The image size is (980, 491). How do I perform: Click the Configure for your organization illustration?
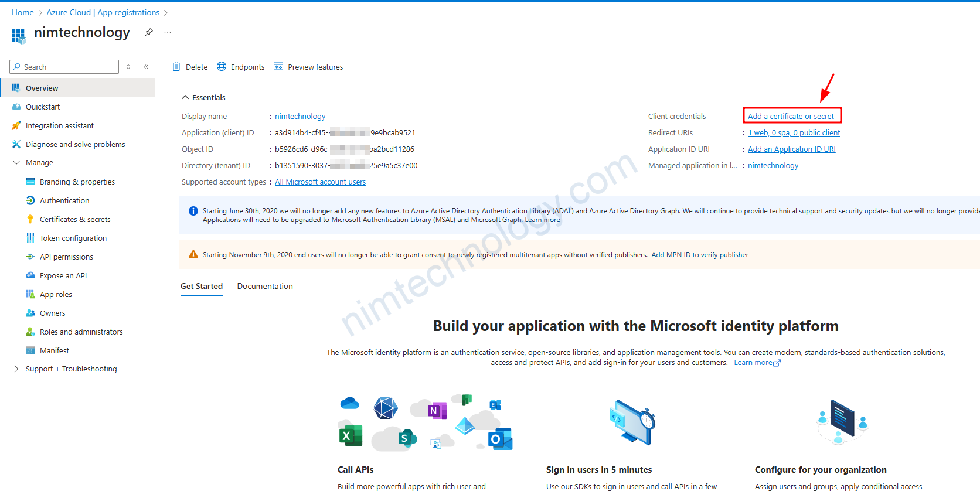click(x=842, y=422)
